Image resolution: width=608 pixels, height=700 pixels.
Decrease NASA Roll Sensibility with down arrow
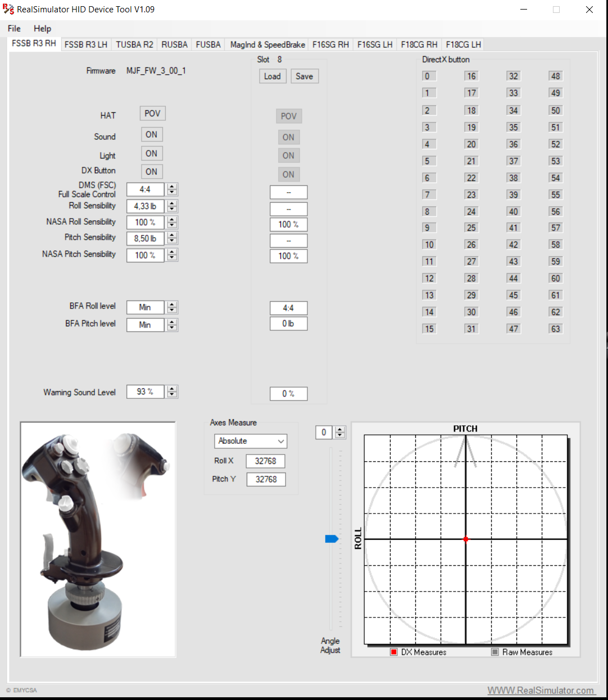coord(173,225)
